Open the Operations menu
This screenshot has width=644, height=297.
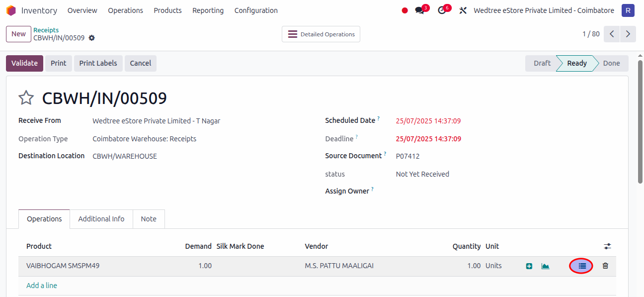pos(125,10)
